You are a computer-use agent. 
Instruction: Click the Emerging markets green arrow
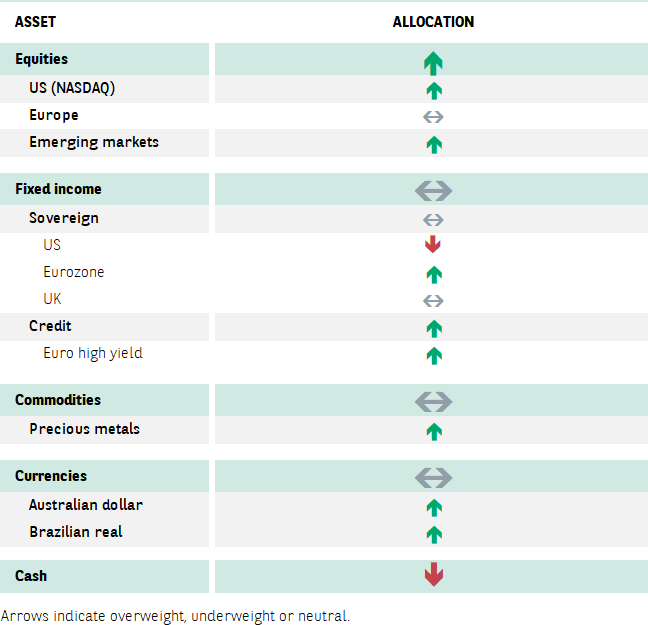click(x=434, y=145)
